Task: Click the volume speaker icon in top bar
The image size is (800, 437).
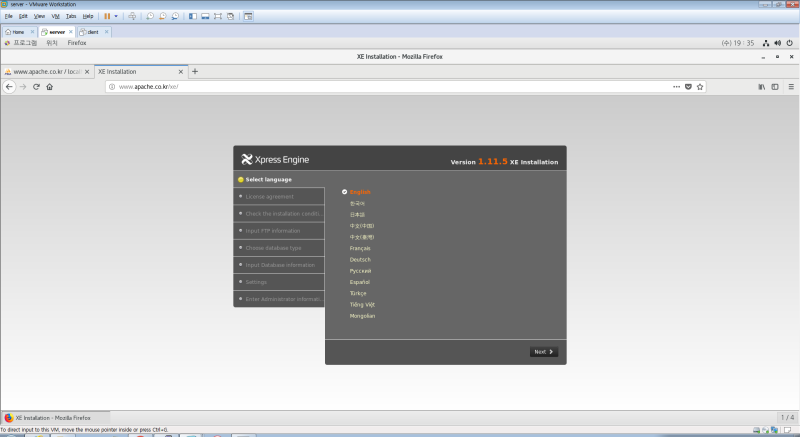Action: 778,43
